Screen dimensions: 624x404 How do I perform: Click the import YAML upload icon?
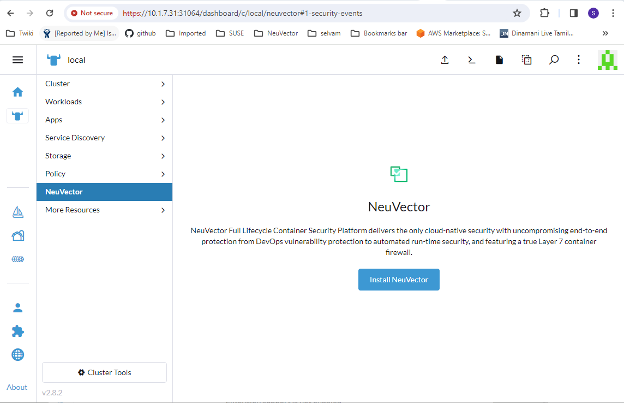444,60
